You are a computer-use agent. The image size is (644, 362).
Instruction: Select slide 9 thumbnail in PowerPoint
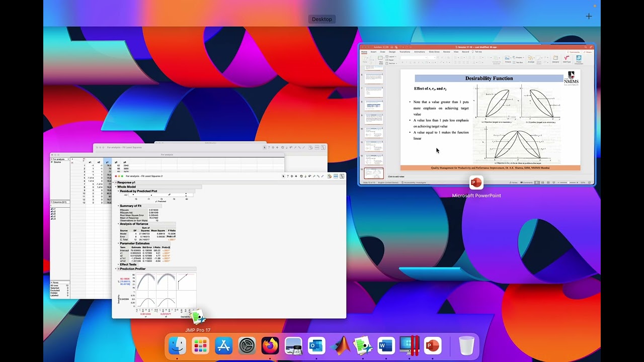[374, 120]
